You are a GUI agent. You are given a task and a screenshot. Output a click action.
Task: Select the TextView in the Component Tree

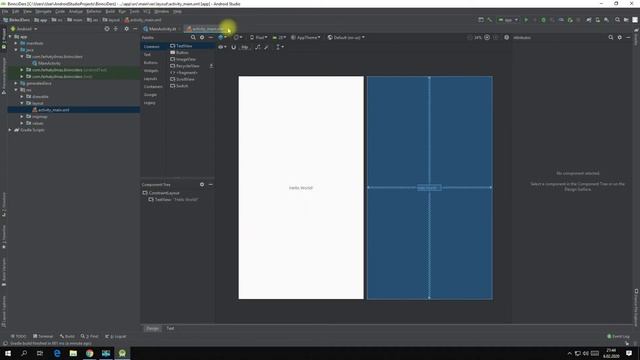[173, 200]
